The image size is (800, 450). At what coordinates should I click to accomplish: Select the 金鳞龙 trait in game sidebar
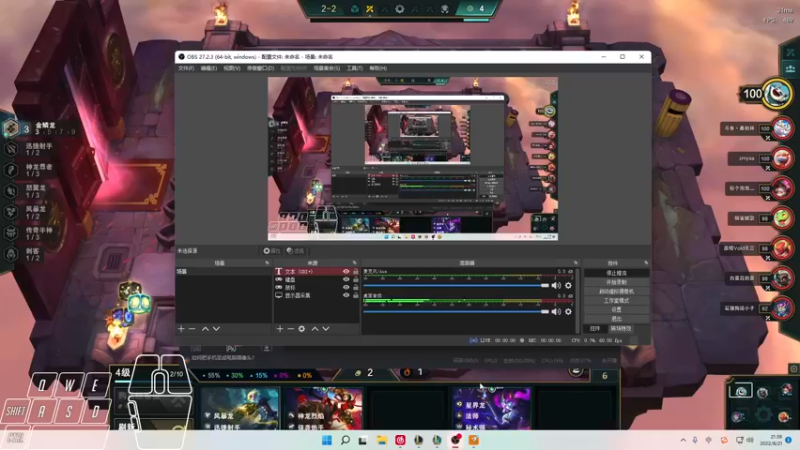40,128
